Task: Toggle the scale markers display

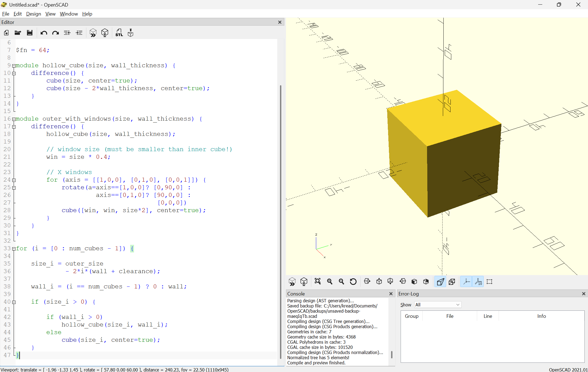Action: point(478,282)
